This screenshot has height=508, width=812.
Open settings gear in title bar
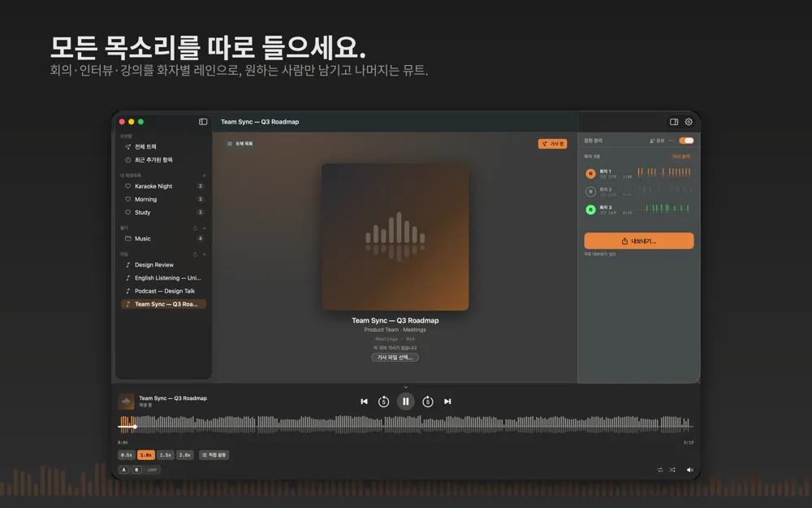[689, 122]
